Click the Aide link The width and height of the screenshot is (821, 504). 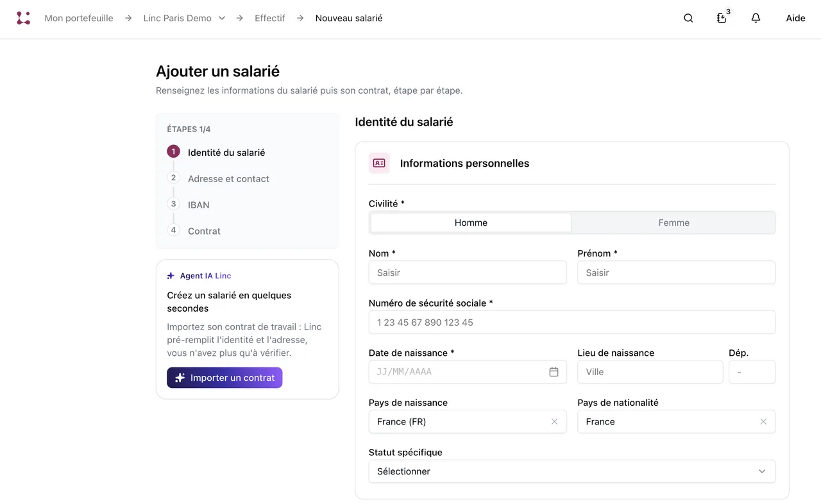pyautogui.click(x=795, y=18)
